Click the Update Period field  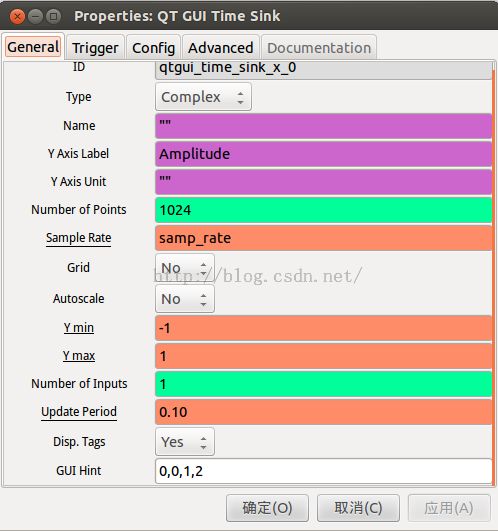tap(323, 412)
